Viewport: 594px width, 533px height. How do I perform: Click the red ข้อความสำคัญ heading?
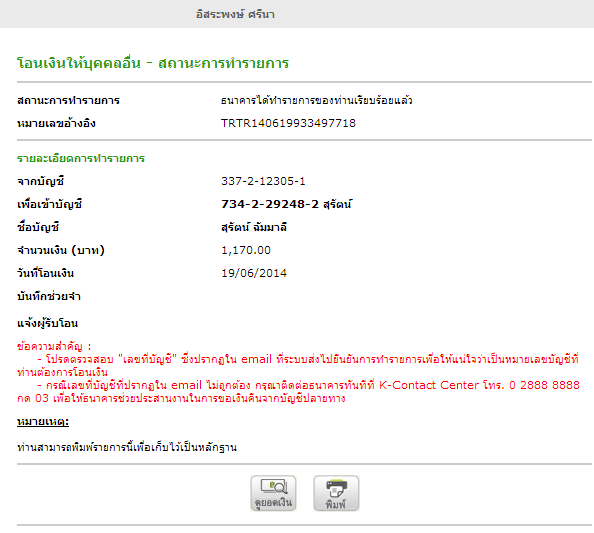pyautogui.click(x=54, y=346)
